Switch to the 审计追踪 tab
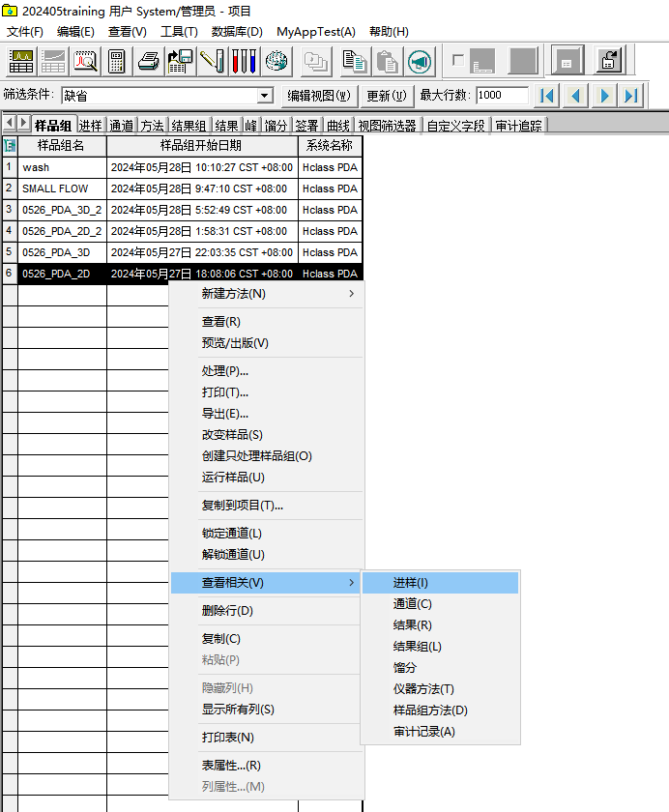The image size is (669, 812). click(518, 126)
